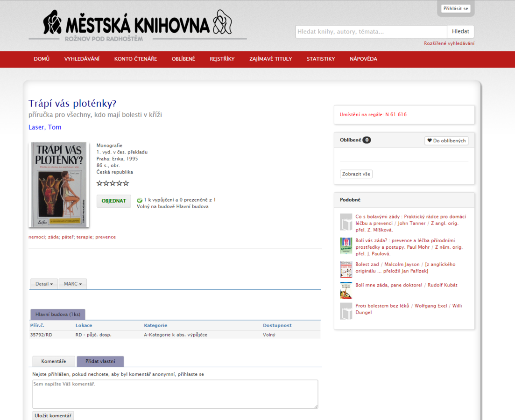Open REJSTŘÍKY in the navigation bar
This screenshot has height=420, width=515.
(222, 59)
